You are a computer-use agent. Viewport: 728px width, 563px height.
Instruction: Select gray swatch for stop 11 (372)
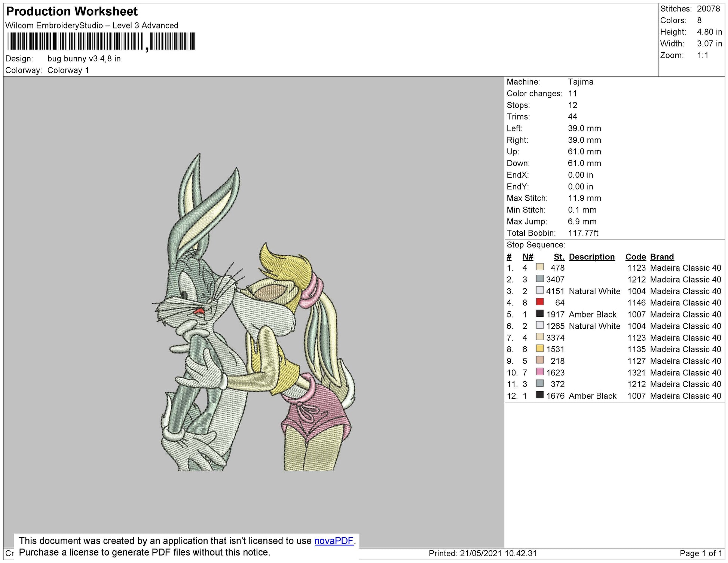pyautogui.click(x=540, y=383)
